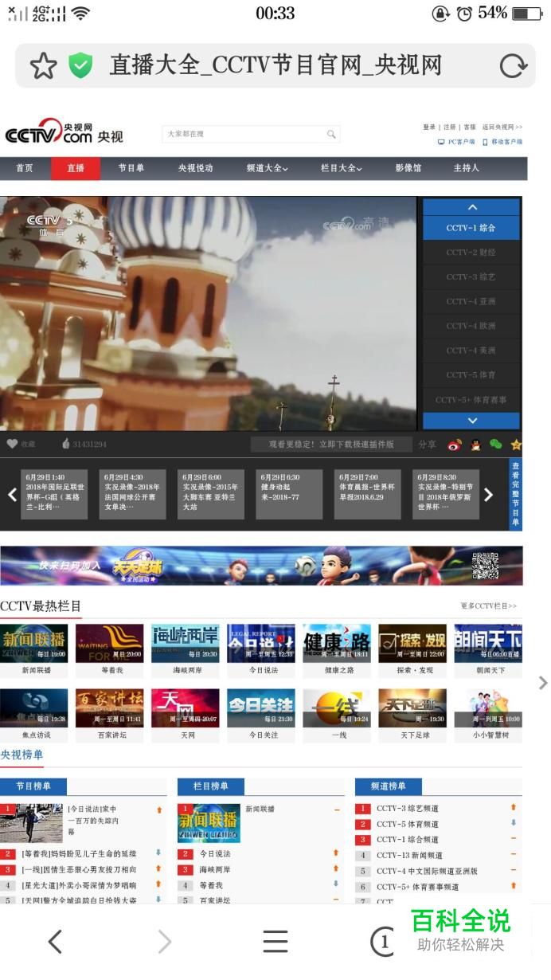This screenshot has height=980, width=551.
Task: Go back with browser back arrow
Action: 55,942
